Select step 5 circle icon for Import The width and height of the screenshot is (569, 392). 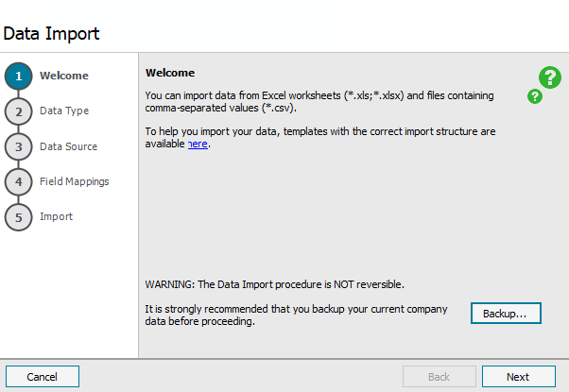pyautogui.click(x=19, y=217)
